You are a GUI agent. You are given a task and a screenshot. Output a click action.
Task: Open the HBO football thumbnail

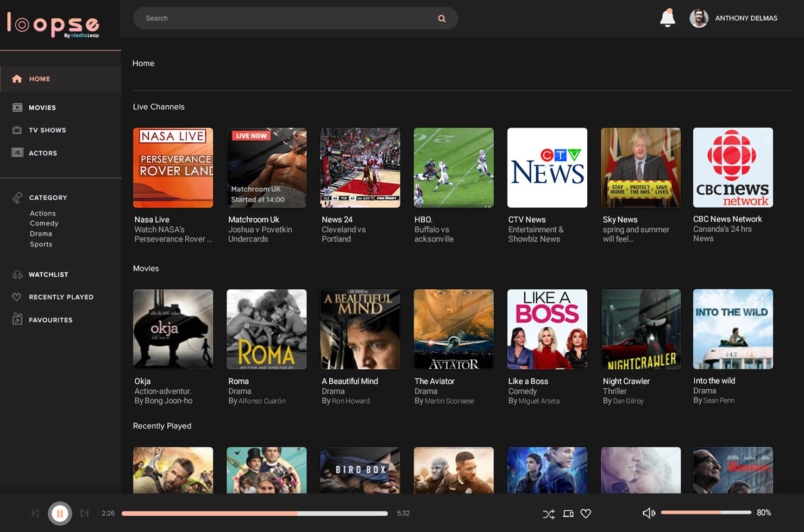click(454, 168)
